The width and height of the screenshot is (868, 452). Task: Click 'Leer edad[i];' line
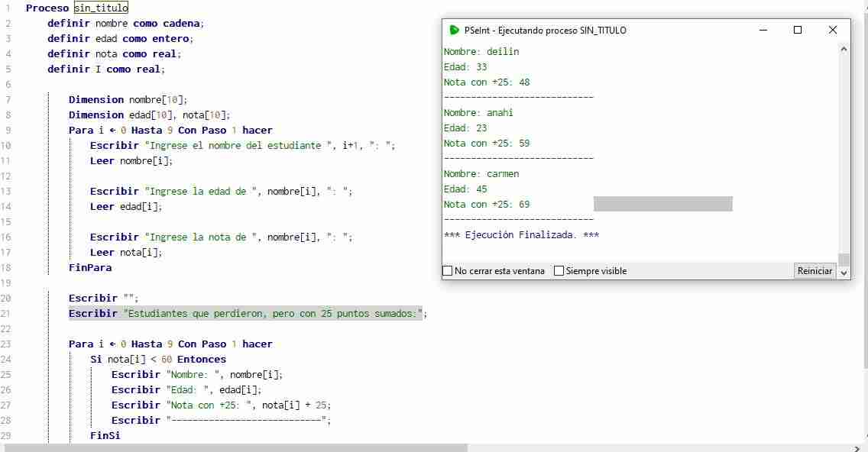coord(126,207)
